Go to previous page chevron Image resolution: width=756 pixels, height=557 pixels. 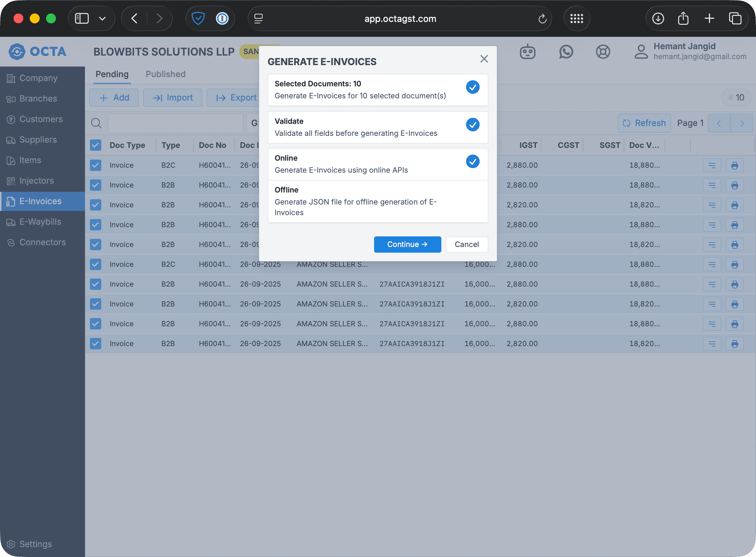coord(719,123)
